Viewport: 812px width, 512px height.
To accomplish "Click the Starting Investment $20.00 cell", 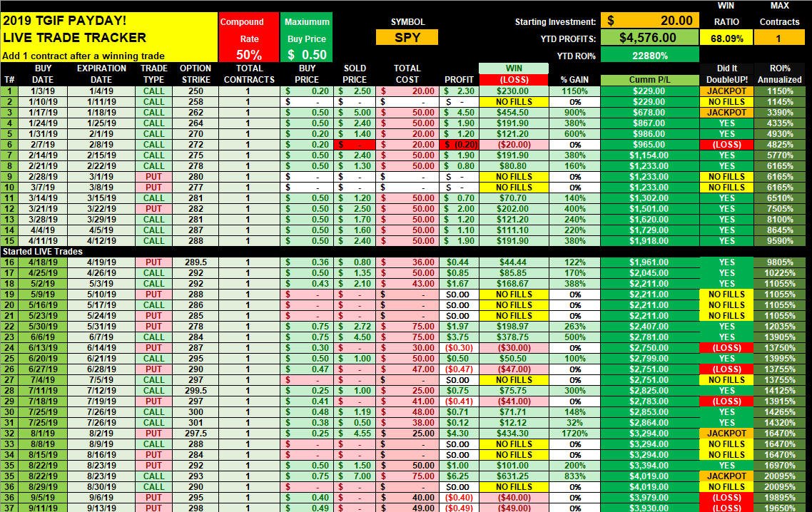I will tap(650, 21).
